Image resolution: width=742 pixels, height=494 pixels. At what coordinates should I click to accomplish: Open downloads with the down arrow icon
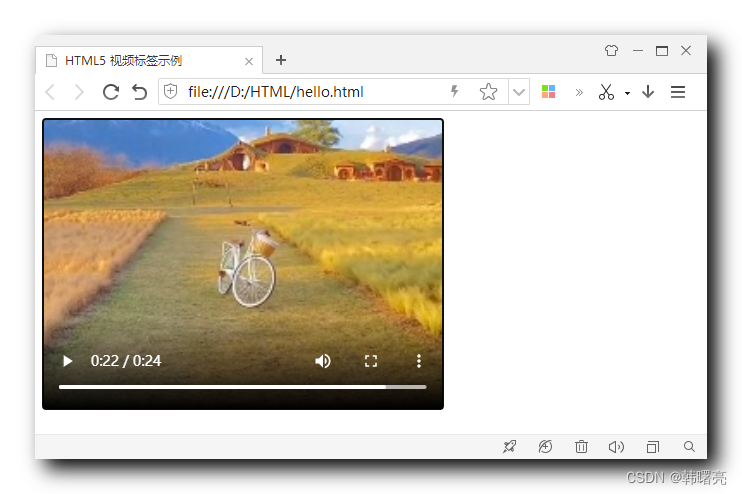648,91
